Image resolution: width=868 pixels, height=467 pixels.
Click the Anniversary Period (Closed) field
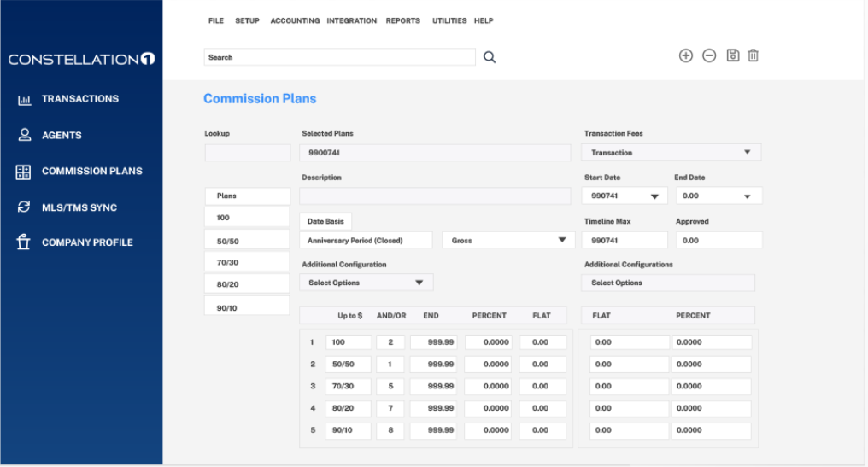coord(366,240)
